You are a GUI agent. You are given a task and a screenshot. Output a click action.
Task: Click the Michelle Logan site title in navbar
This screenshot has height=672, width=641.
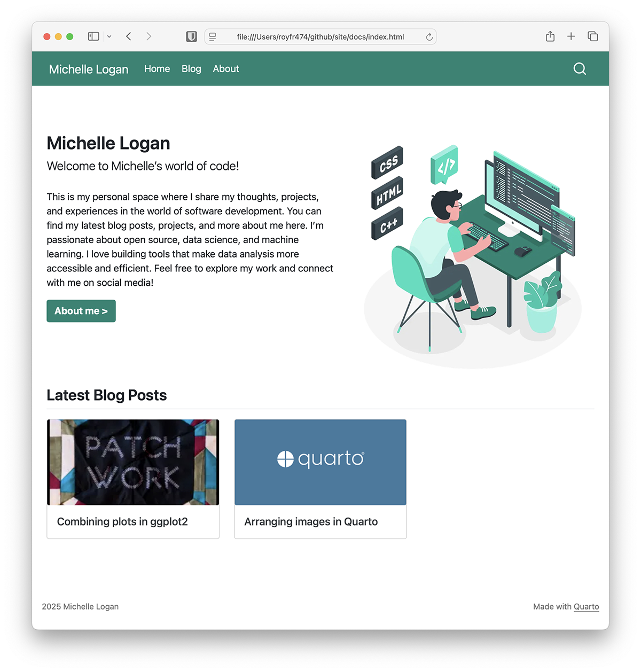(89, 69)
